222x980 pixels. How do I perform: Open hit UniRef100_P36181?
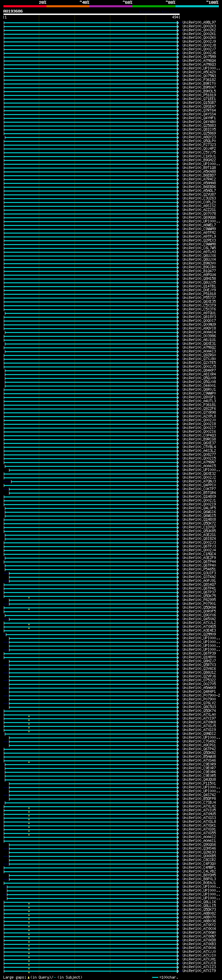coord(199,405)
